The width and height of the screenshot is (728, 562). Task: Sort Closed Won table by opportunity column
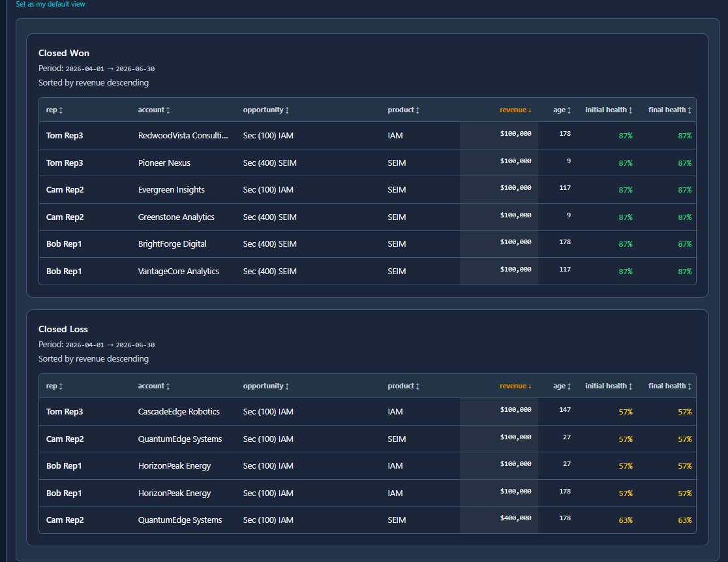coord(266,110)
